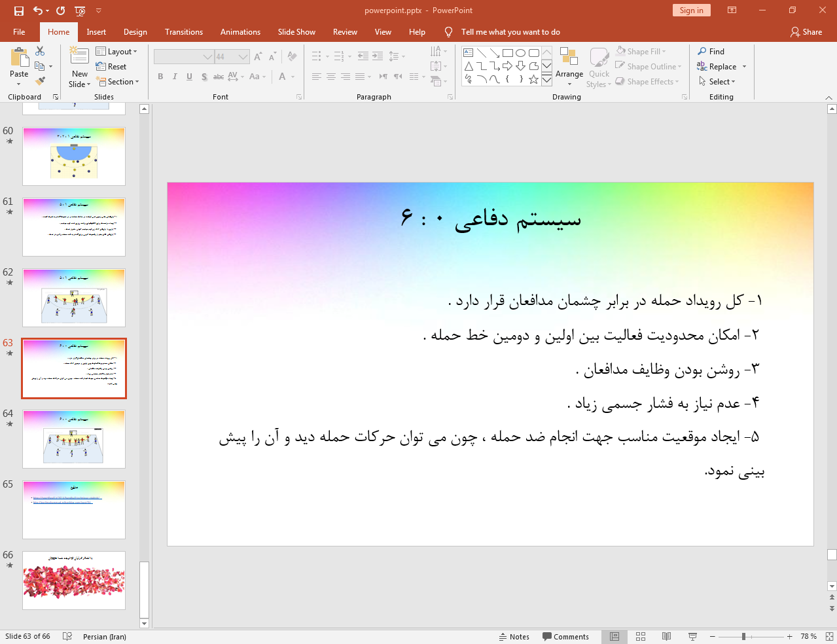Toggle Strikethrough formatting
Screen dimensions: 837x644
coord(219,77)
